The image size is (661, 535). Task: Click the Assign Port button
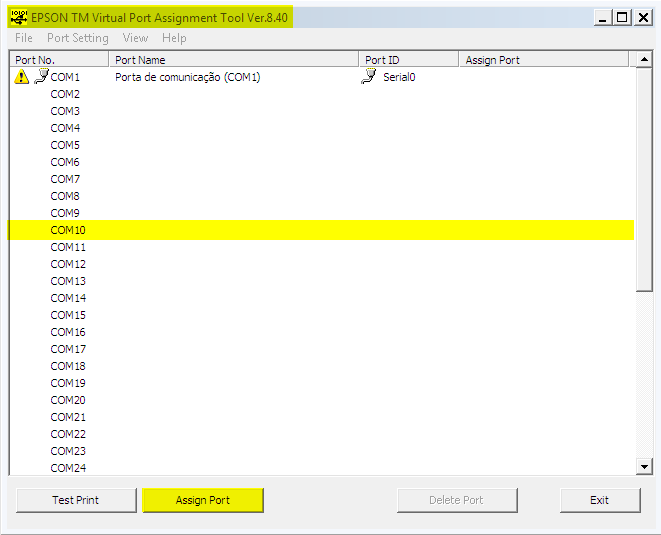(203, 500)
